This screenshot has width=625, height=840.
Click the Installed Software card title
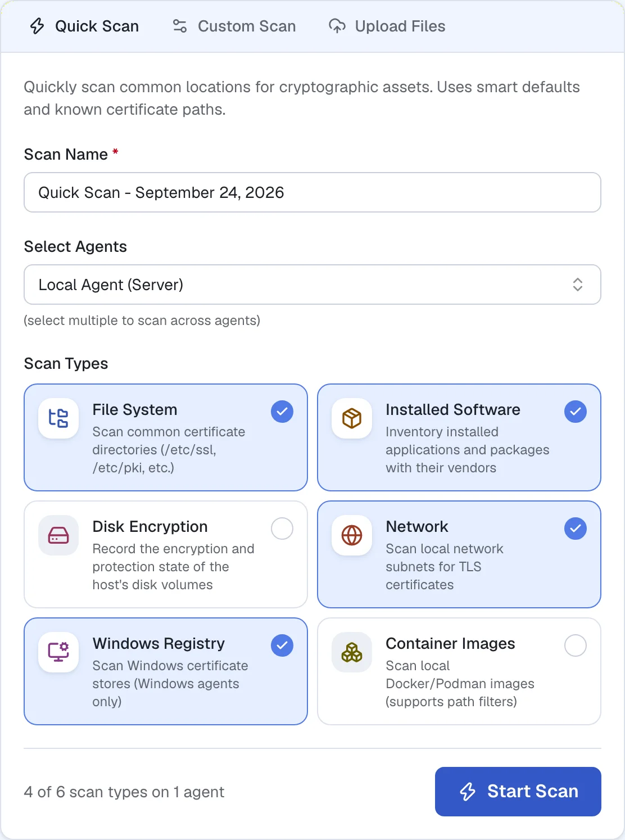pyautogui.click(x=453, y=410)
